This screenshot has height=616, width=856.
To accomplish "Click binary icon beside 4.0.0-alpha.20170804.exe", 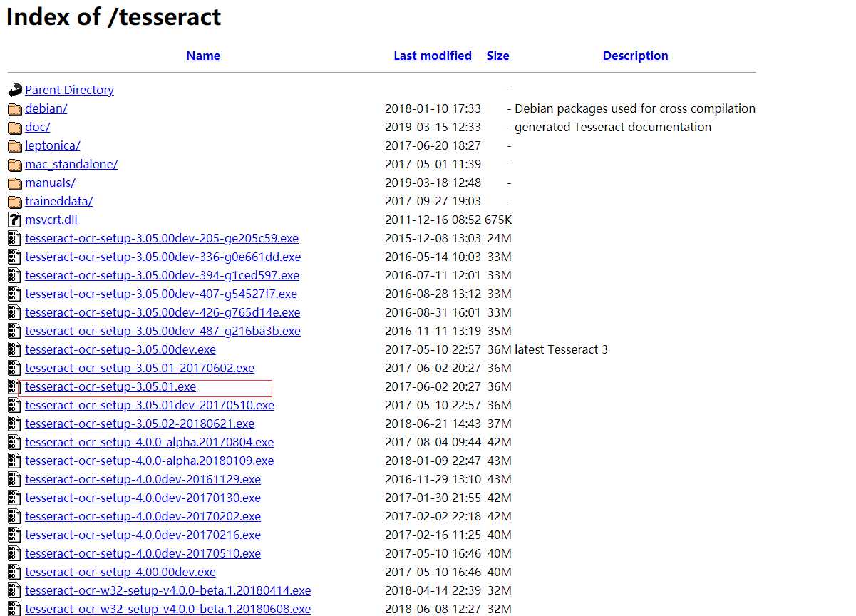I will click(x=15, y=442).
